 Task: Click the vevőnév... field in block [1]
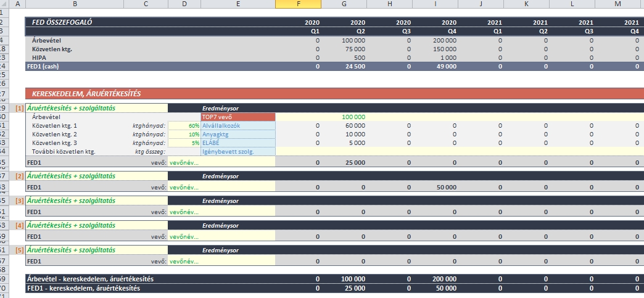pyautogui.click(x=221, y=162)
